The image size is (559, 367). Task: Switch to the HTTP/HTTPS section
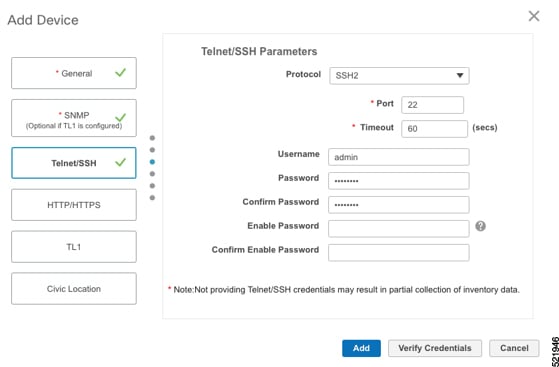(74, 205)
